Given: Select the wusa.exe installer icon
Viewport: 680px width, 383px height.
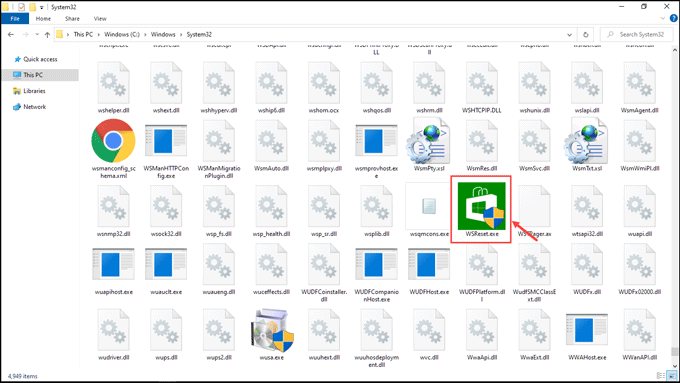Looking at the screenshot, I should point(272,330).
